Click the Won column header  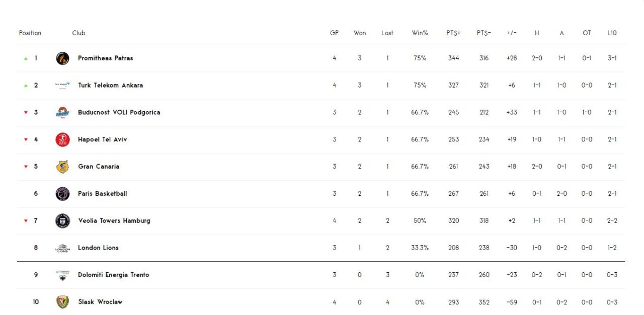pos(359,33)
